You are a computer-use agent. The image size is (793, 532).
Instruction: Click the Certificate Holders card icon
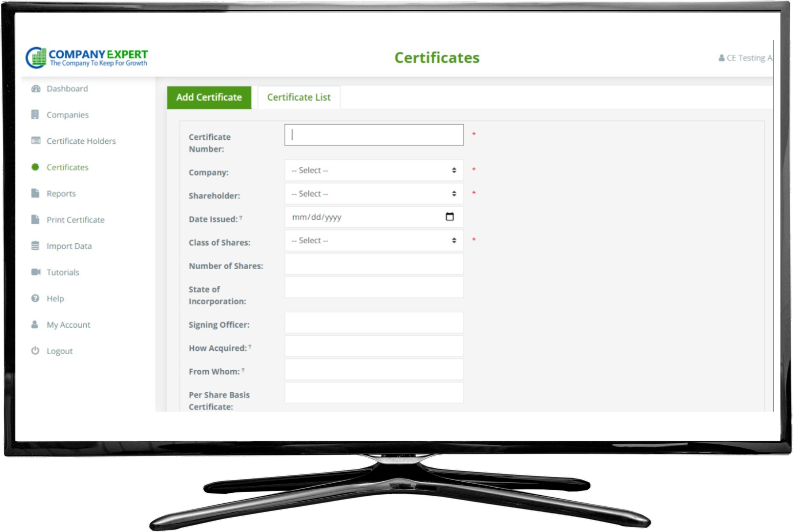point(36,141)
